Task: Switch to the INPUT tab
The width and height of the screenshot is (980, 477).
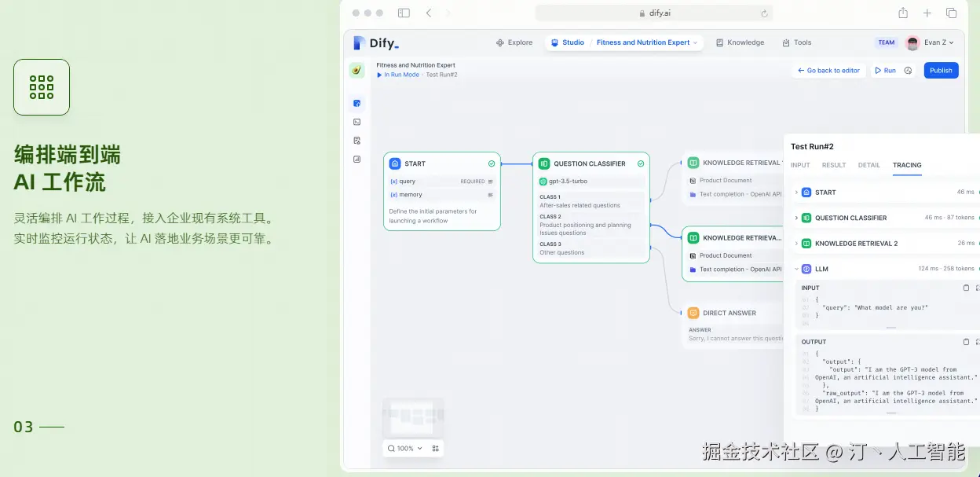Action: tap(800, 166)
